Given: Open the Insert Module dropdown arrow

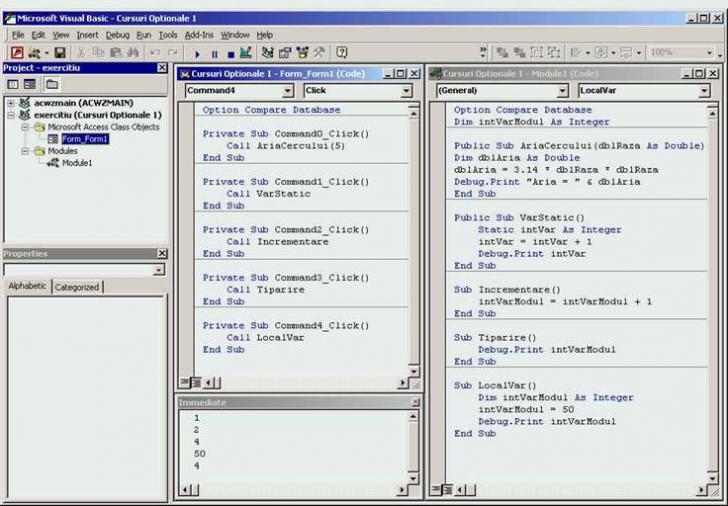Looking at the screenshot, I should pos(46,53).
